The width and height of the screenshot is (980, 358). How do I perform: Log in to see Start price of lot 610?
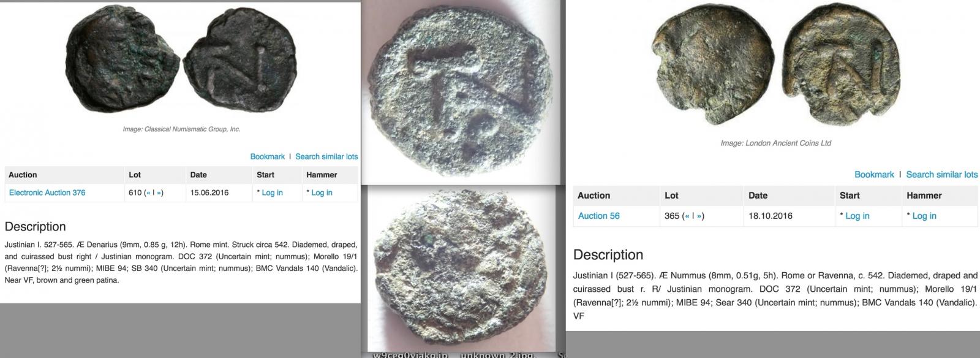point(272,192)
